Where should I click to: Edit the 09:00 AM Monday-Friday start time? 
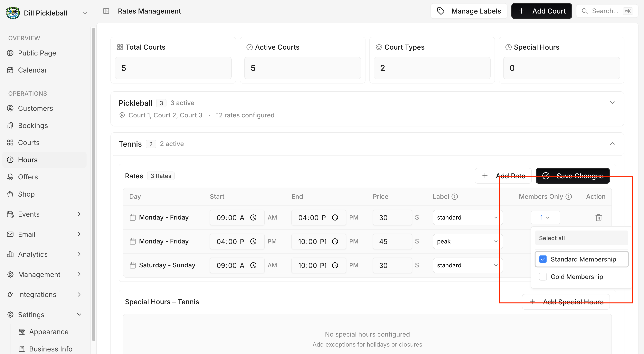(237, 217)
